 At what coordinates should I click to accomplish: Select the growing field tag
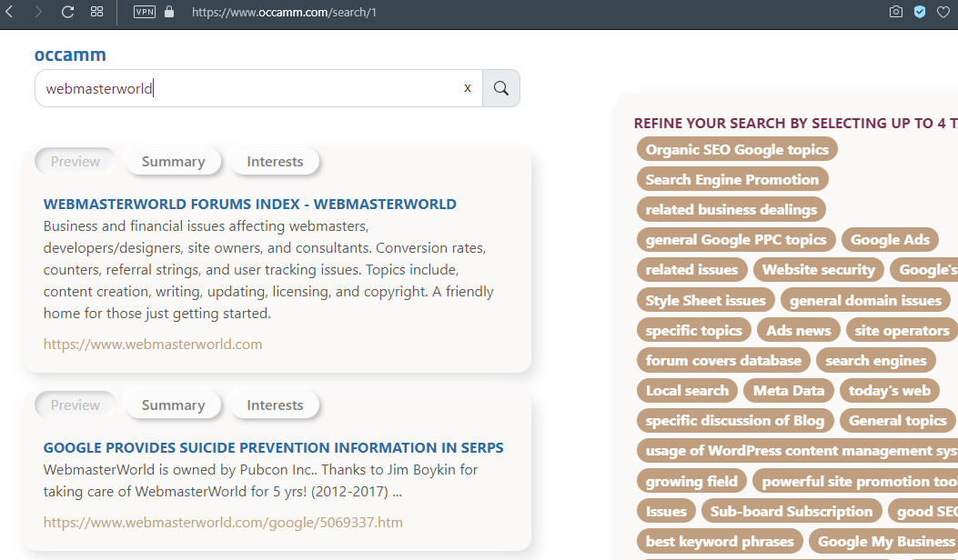coord(691,481)
